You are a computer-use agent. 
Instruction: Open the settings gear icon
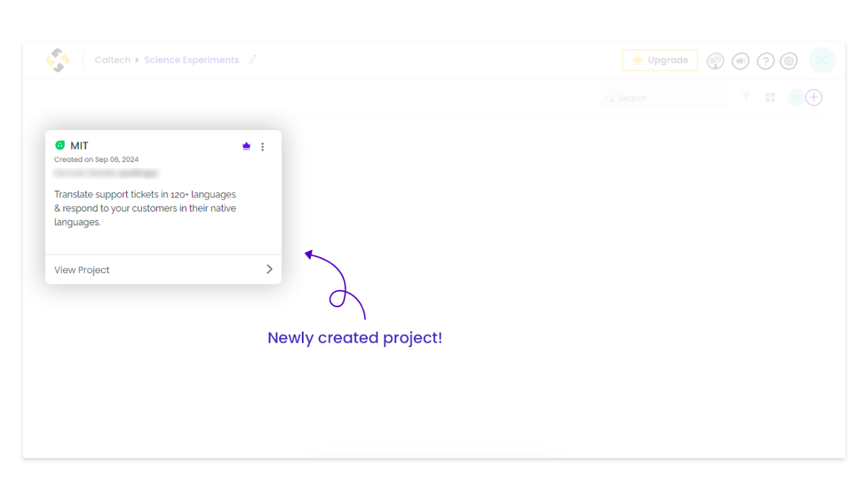[789, 61]
